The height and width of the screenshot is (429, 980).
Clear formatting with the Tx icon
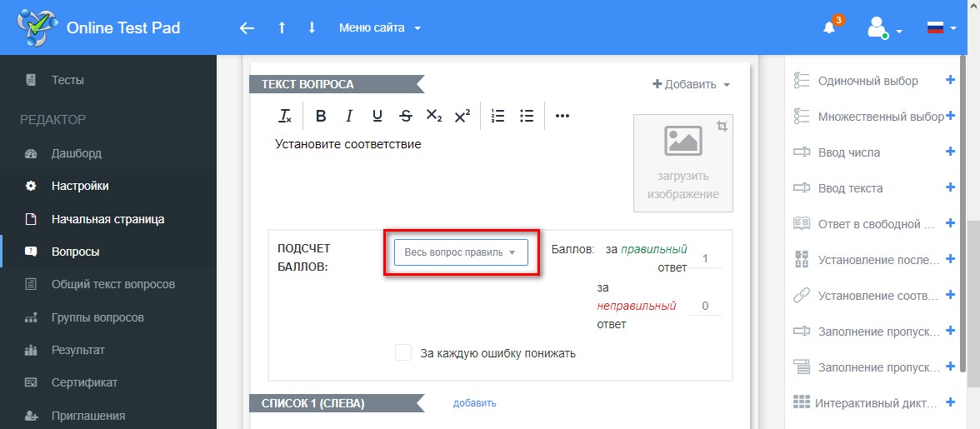[285, 116]
